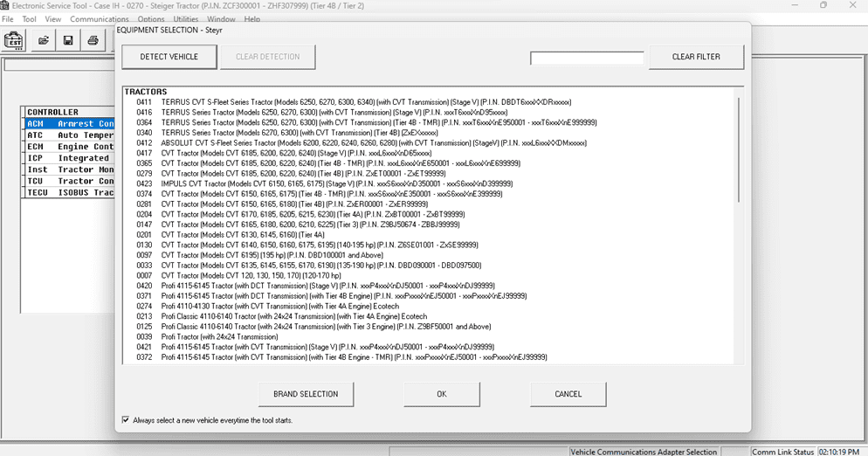
Task: Focus the filter text input field
Action: (587, 58)
